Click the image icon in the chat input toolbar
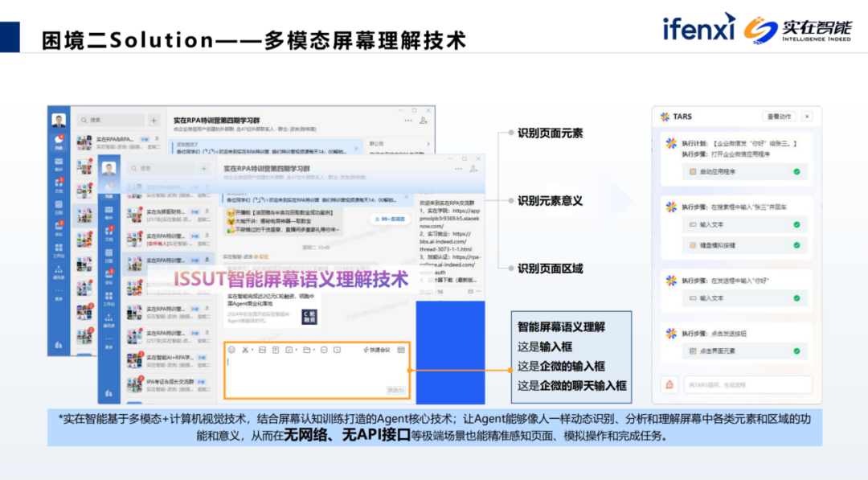The height and width of the screenshot is (480, 868). tap(260, 350)
